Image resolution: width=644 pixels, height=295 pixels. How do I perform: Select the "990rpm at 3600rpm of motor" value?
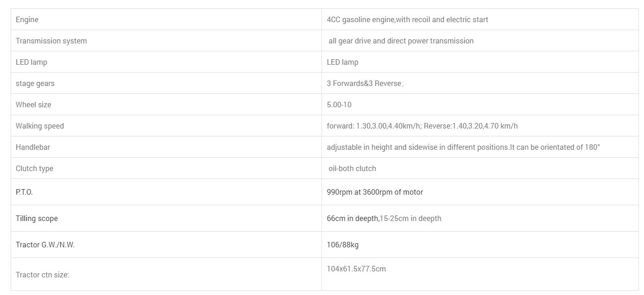coord(375,192)
